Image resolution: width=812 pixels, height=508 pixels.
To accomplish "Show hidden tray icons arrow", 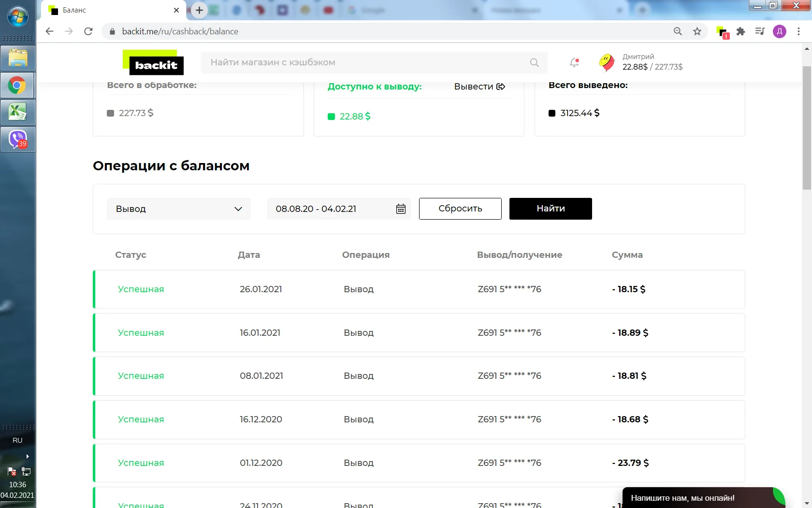I will tap(28, 456).
